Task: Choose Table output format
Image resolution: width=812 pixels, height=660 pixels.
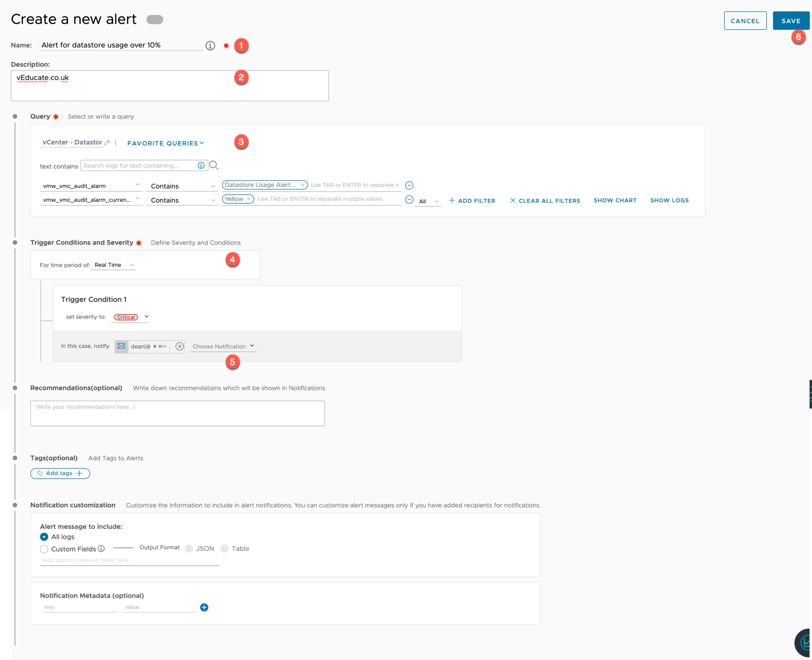Action: coord(224,549)
